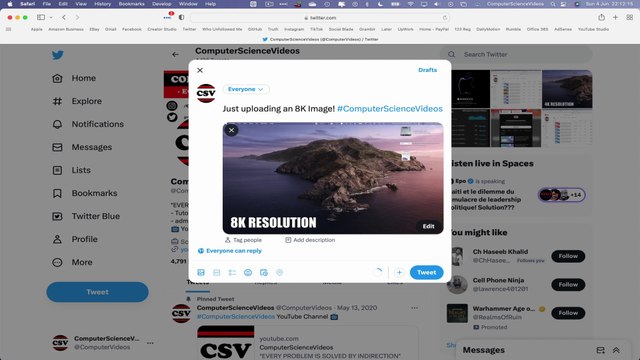The width and height of the screenshot is (640, 360).
Task: Reload the page in Safari
Action: coord(444,18)
